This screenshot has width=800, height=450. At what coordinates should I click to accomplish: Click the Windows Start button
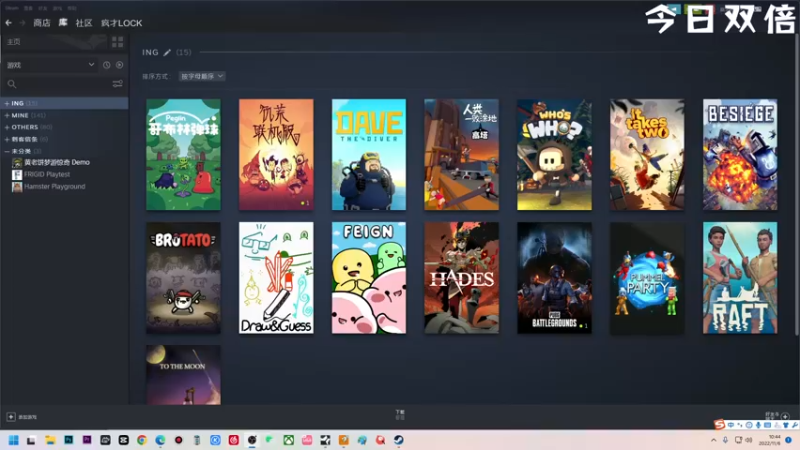point(14,440)
